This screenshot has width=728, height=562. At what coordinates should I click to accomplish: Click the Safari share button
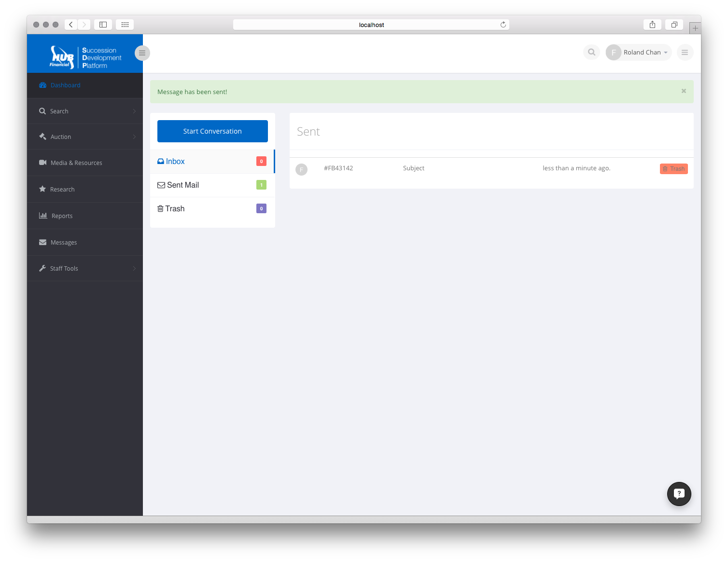coord(652,25)
